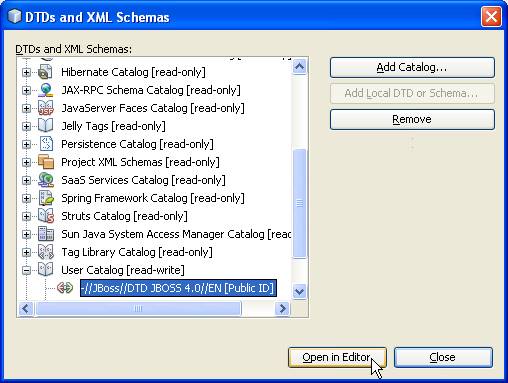508x383 pixels.
Task: Select Tag Library Catalog [read-only] row
Action: click(137, 252)
